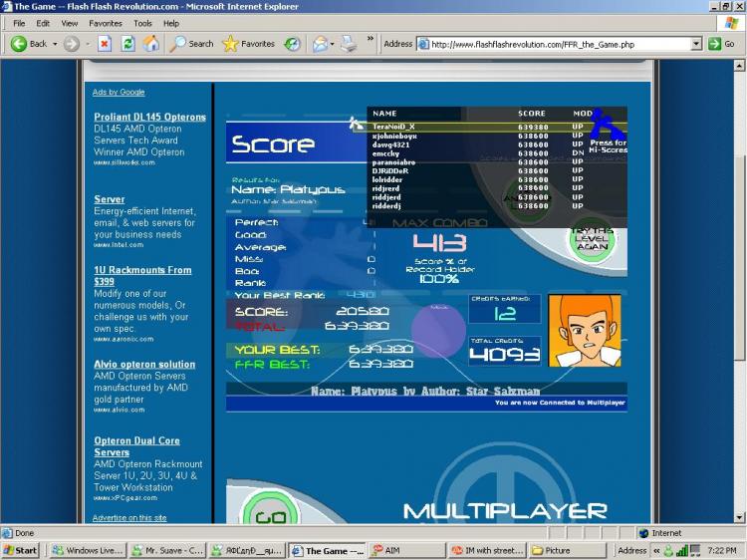The image size is (747, 560).
Task: Expand the Address bar dropdown list
Action: (696, 44)
